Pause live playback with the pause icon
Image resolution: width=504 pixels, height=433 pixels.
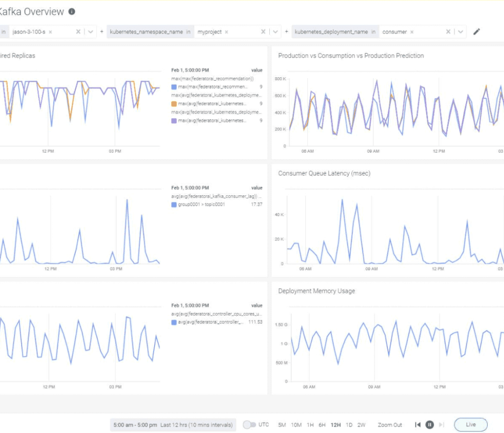[x=429, y=425]
